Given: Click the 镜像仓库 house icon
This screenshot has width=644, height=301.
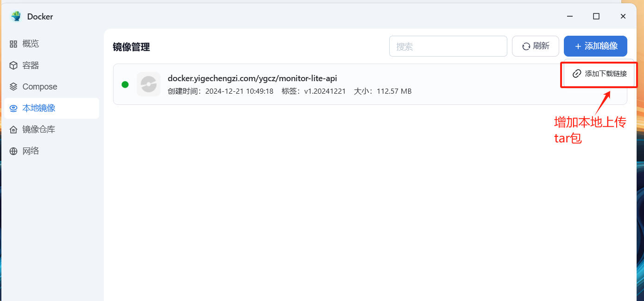Looking at the screenshot, I should tap(13, 129).
